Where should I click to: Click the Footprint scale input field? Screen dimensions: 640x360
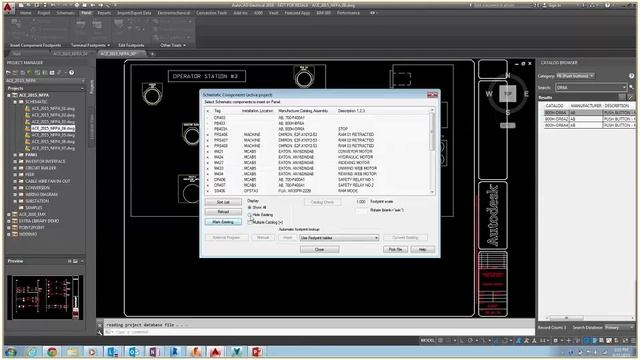coord(361,202)
